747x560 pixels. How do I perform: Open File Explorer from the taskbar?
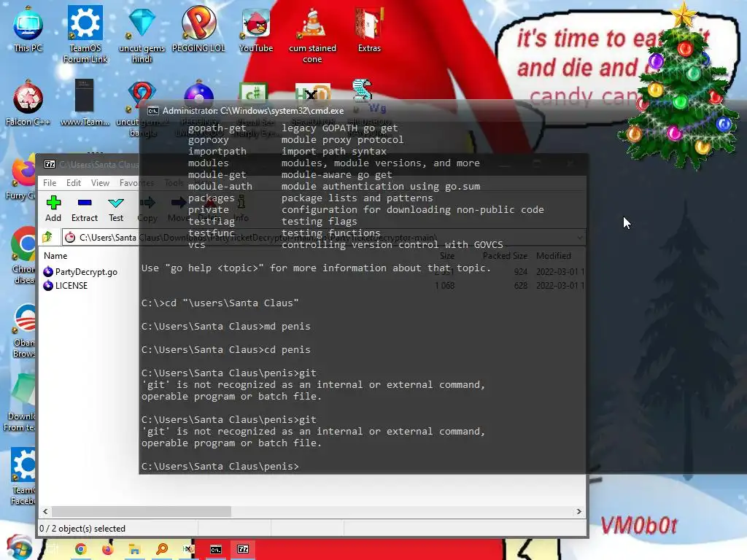pyautogui.click(x=135, y=549)
